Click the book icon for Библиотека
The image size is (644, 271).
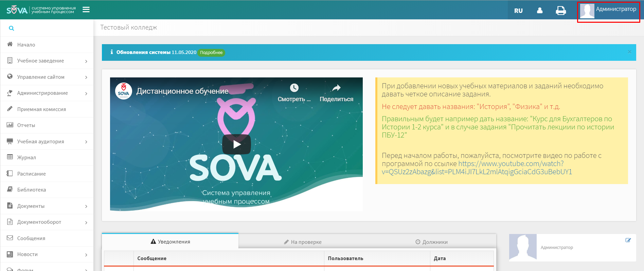click(10, 189)
